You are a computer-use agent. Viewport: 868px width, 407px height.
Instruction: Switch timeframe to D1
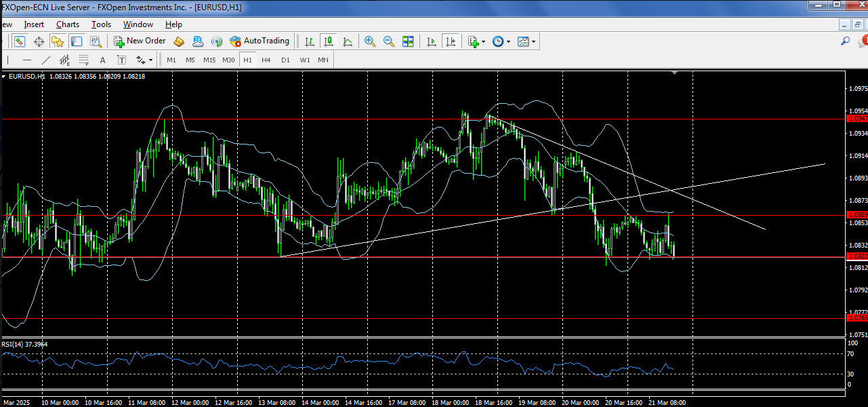tap(285, 60)
